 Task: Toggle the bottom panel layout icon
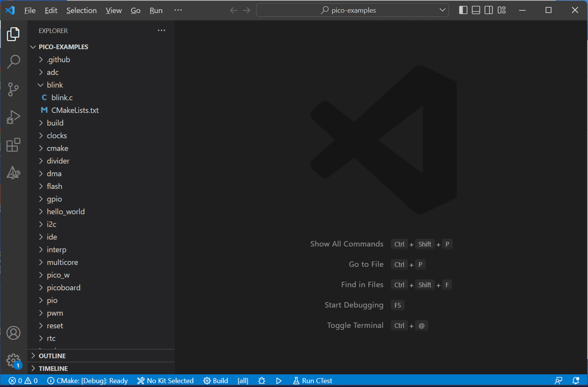(476, 10)
